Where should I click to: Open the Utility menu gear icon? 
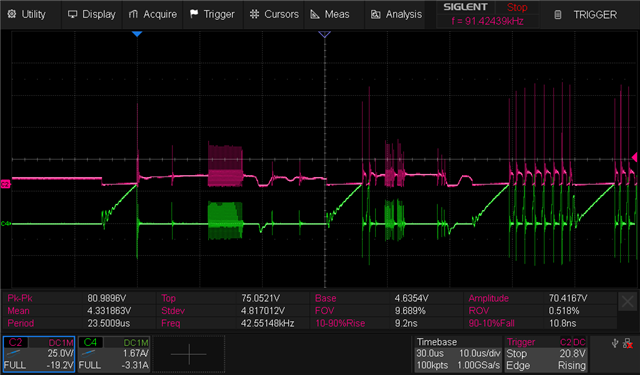tap(12, 14)
